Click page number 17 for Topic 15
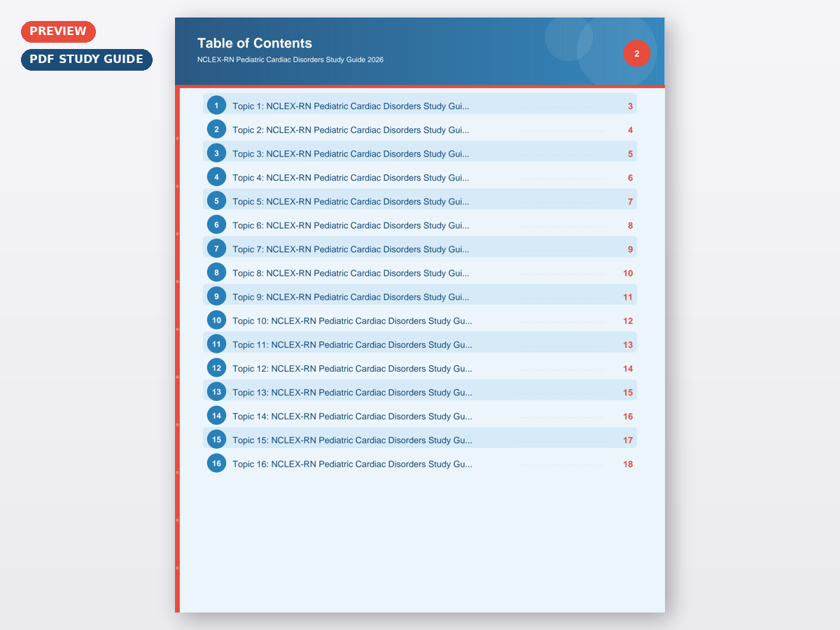840x630 pixels. [x=628, y=440]
